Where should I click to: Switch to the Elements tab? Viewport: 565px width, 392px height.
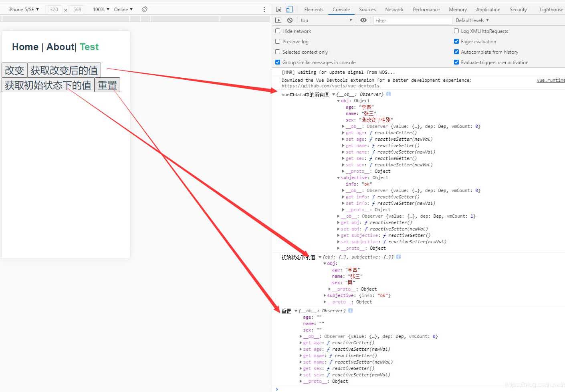314,9
